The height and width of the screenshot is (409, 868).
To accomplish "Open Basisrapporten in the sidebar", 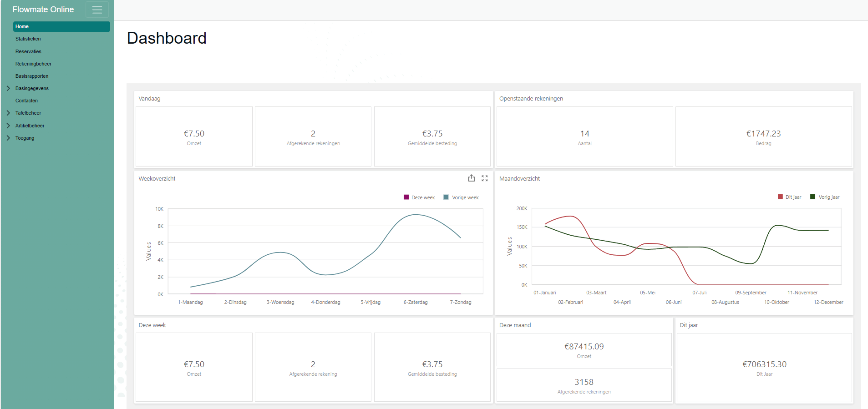I will pyautogui.click(x=32, y=76).
